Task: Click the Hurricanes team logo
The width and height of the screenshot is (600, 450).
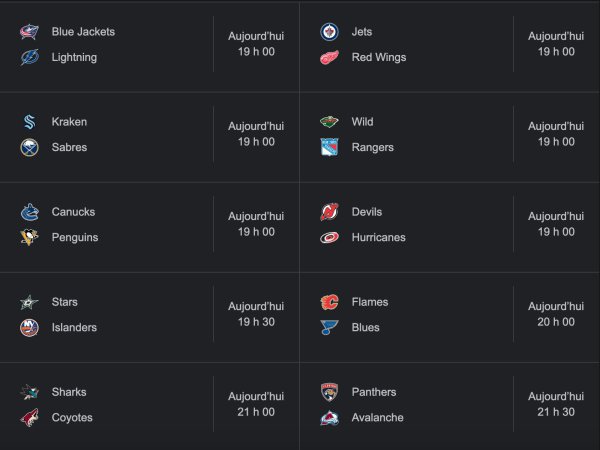Action: point(329,238)
